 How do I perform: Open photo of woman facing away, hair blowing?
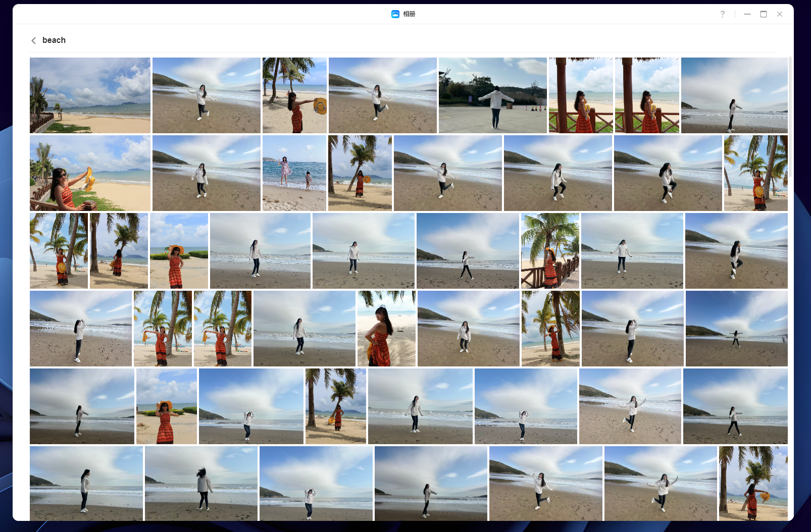(201, 484)
